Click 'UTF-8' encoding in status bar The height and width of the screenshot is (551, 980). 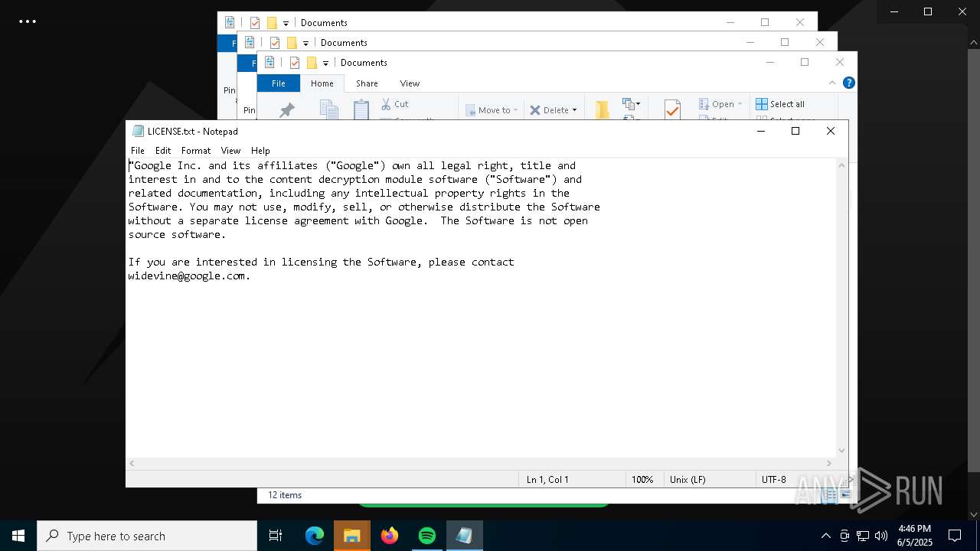774,480
